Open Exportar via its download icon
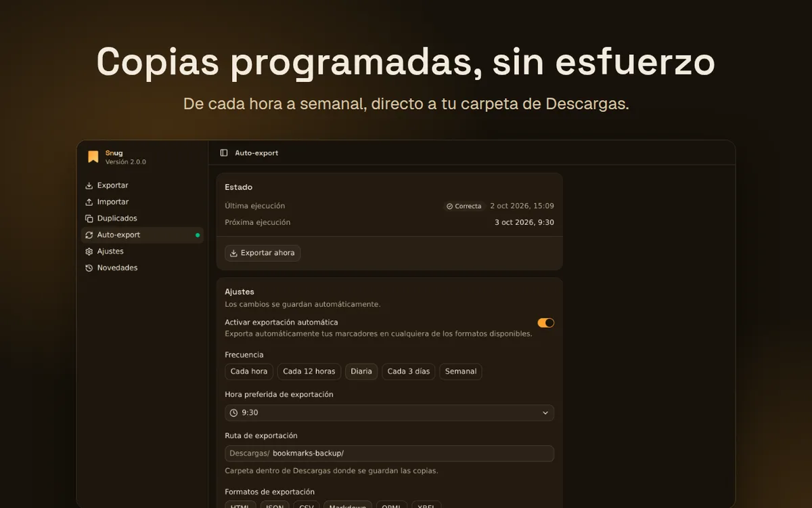Screen dimensions: 812x508 point(89,186)
